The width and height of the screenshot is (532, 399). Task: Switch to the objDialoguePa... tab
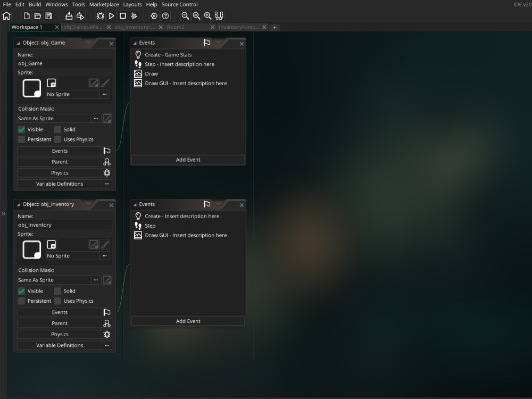coord(83,27)
